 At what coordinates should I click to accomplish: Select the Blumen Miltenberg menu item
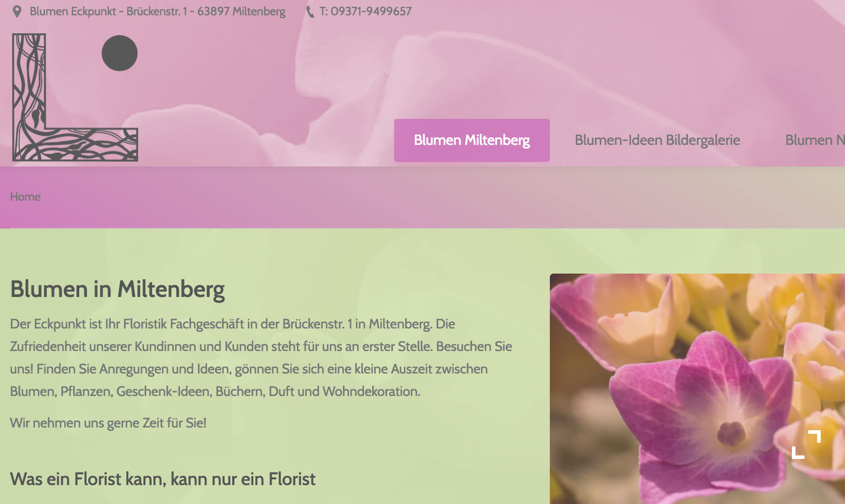pyautogui.click(x=472, y=140)
